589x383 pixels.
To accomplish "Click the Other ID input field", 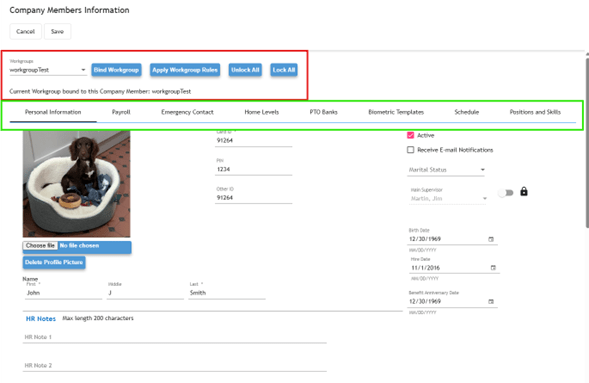I will pos(254,198).
